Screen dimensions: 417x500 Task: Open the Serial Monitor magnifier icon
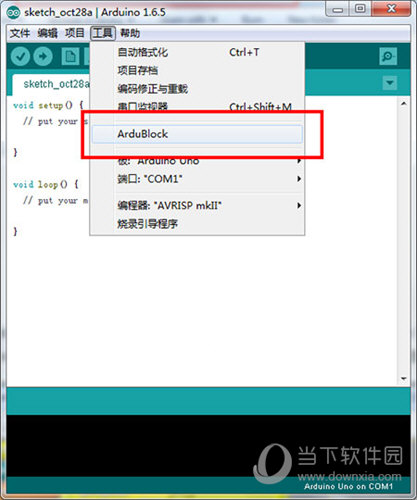(x=388, y=56)
